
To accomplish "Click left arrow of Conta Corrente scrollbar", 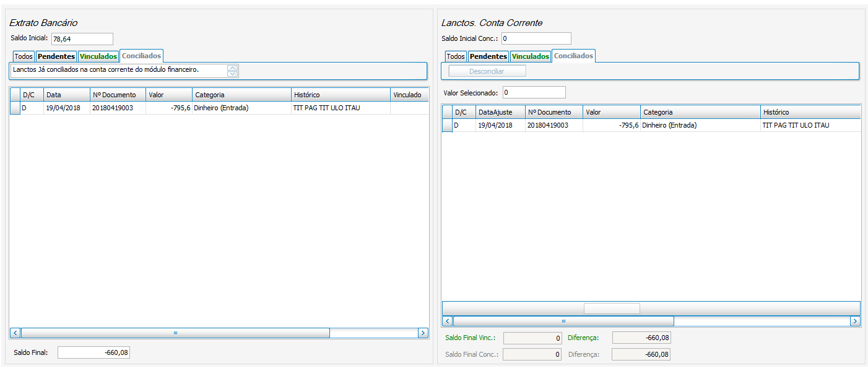I will point(448,321).
